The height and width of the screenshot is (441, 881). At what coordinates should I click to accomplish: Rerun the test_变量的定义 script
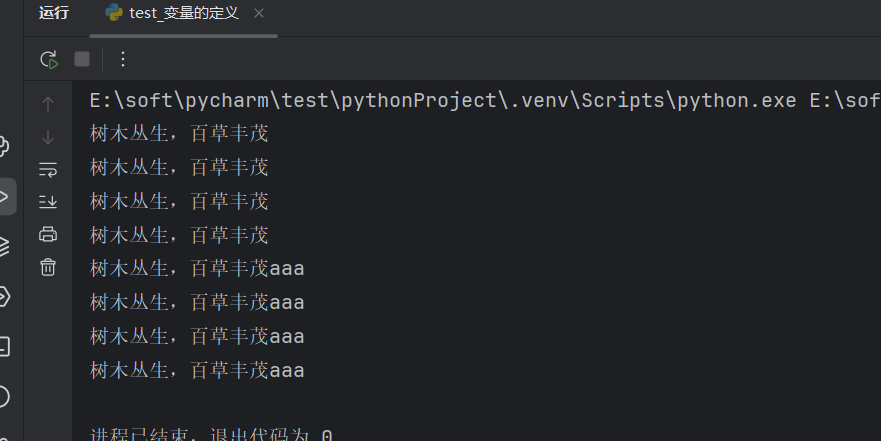coord(49,59)
